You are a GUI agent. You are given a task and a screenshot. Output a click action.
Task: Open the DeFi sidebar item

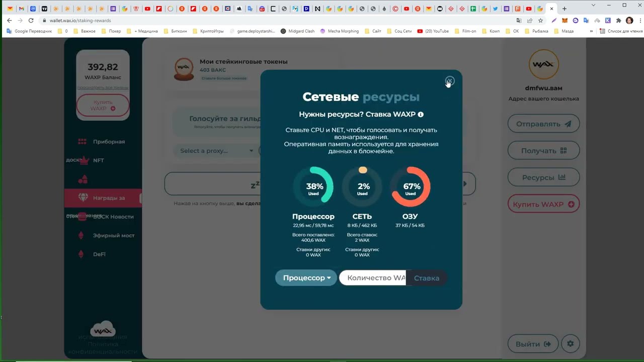tap(99, 254)
